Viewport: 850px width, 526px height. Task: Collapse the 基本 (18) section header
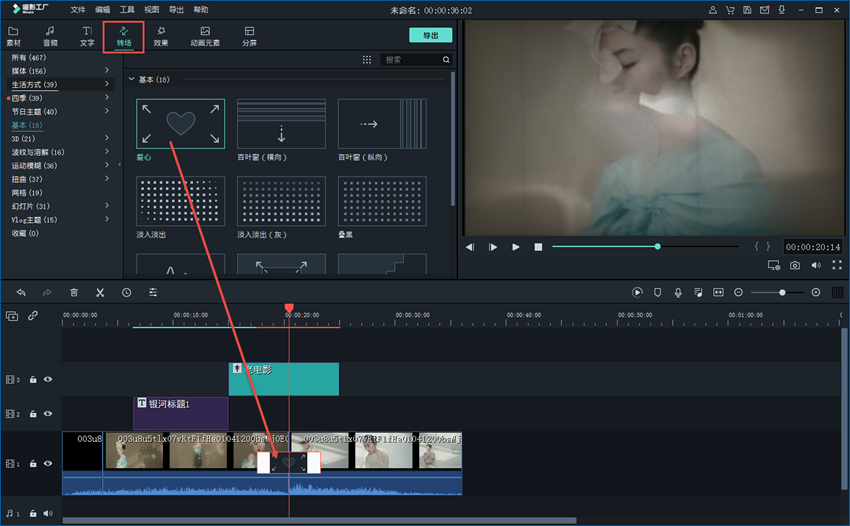131,78
